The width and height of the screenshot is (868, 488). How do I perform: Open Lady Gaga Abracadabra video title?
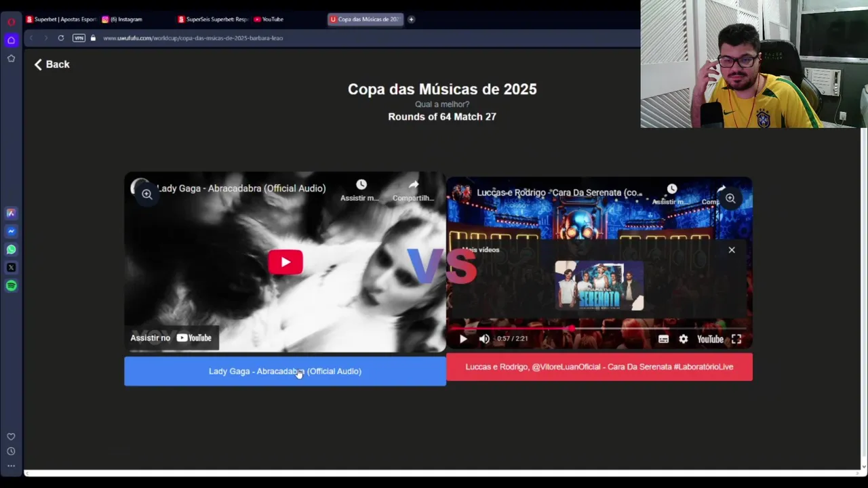[241, 188]
